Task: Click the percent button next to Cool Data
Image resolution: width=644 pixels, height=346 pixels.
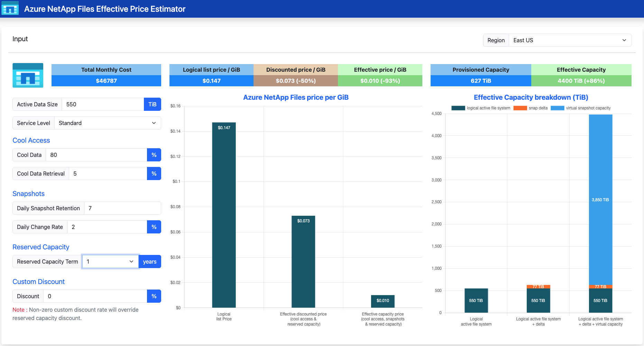Action: tap(154, 155)
